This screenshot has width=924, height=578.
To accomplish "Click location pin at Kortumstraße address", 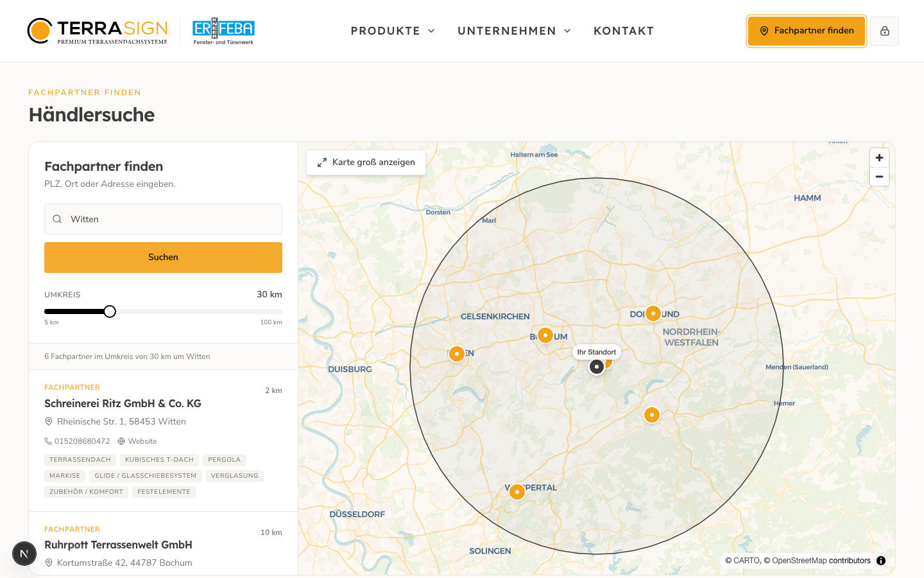I will (x=49, y=563).
